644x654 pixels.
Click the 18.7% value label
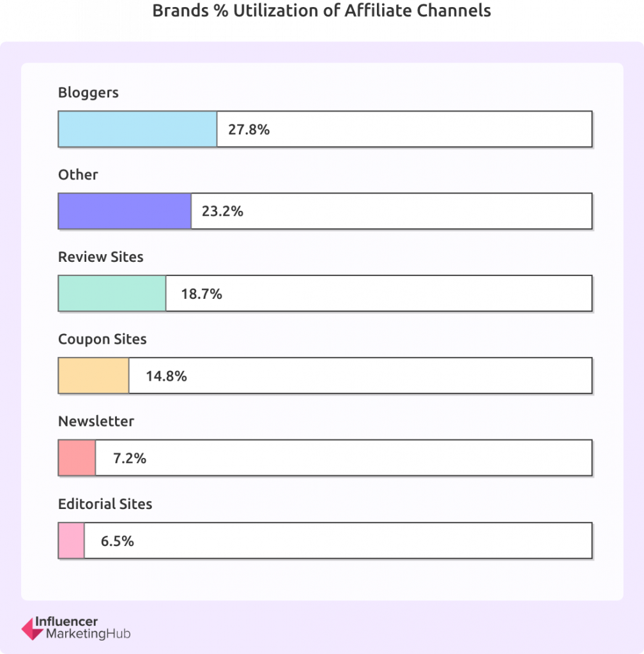[201, 294]
